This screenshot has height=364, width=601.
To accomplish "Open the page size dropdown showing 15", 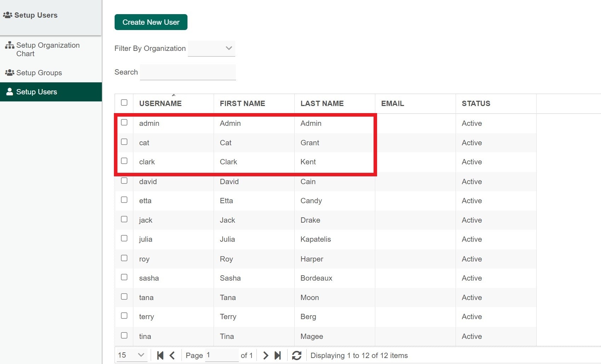I will pyautogui.click(x=131, y=355).
